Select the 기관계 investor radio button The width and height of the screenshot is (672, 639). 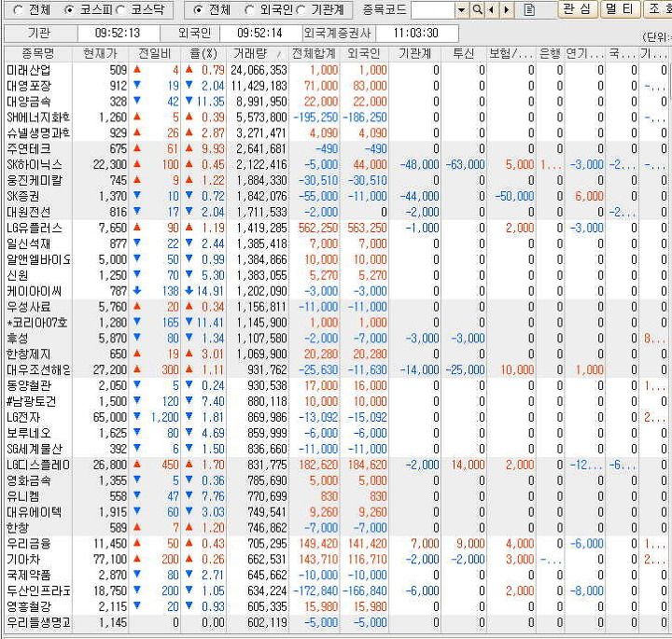[x=301, y=10]
